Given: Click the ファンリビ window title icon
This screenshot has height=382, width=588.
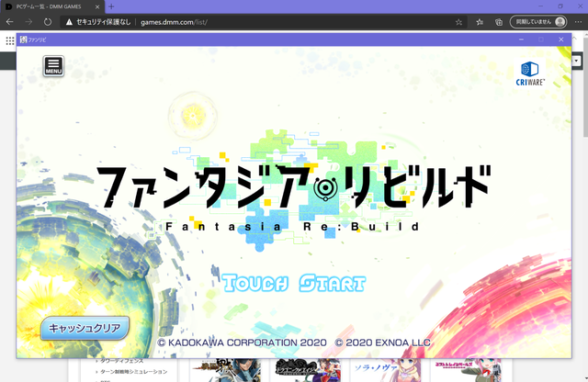Looking at the screenshot, I should coord(23,39).
